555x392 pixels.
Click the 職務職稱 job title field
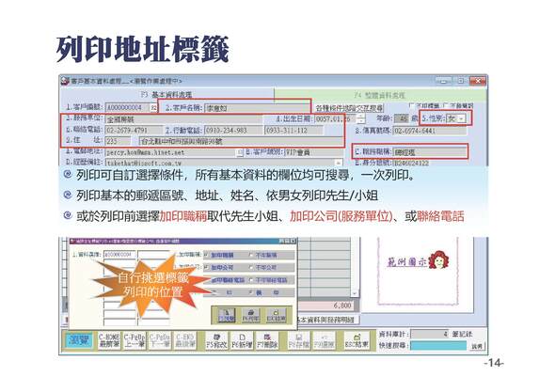click(430, 152)
